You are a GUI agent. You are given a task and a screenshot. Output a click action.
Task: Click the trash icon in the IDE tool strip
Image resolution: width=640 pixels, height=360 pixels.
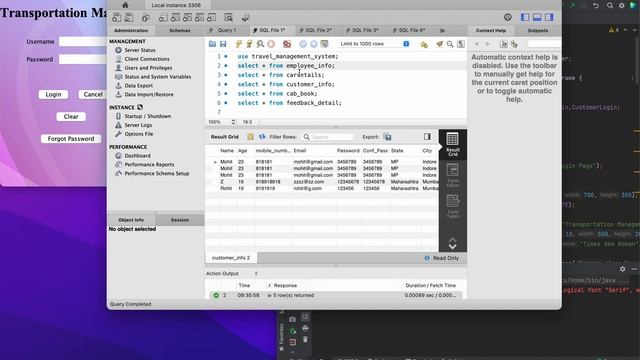305,340
